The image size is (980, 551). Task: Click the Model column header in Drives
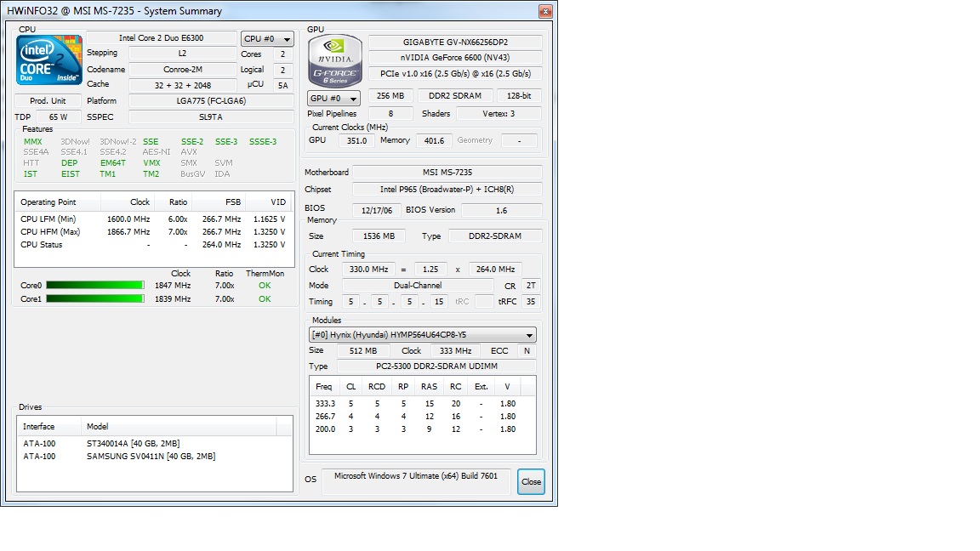tap(179, 427)
